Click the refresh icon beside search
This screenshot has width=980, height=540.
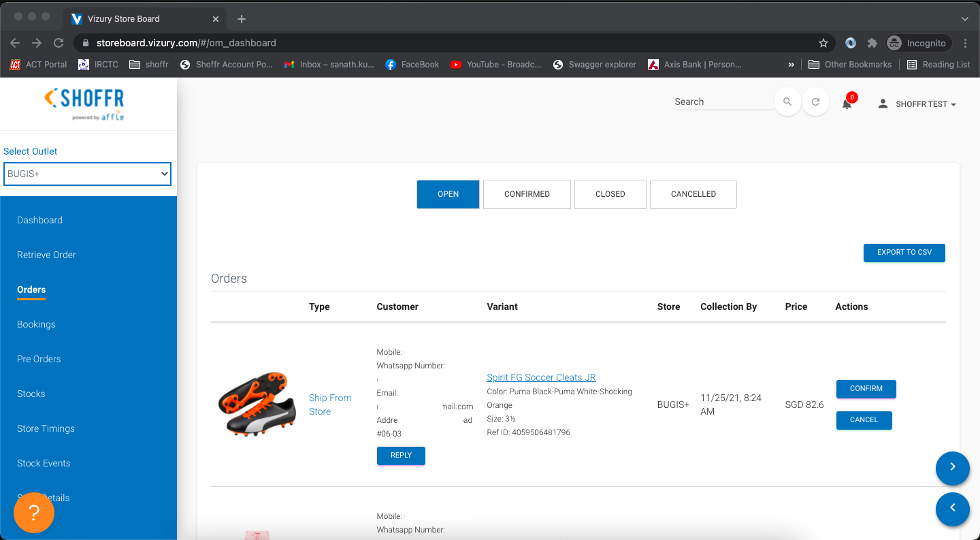click(815, 102)
